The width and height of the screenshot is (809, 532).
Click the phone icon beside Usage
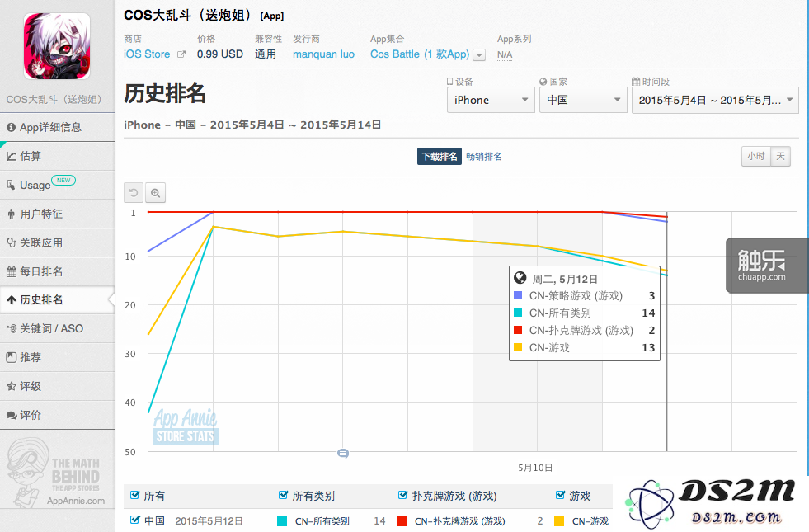click(11, 185)
